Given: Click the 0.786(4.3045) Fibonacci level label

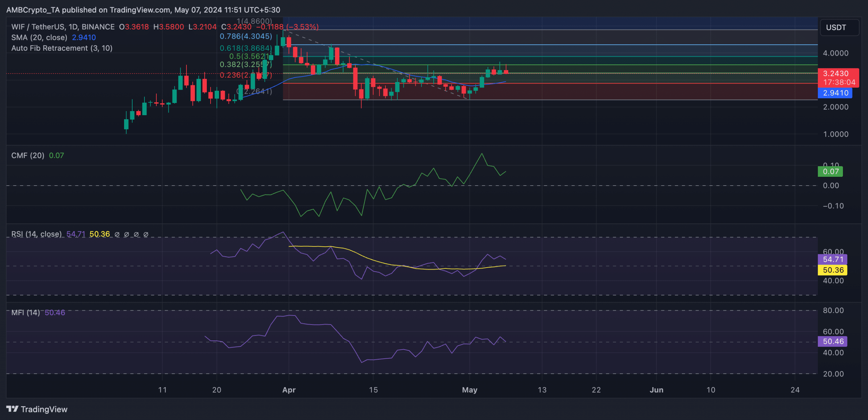Looking at the screenshot, I should tap(246, 36).
